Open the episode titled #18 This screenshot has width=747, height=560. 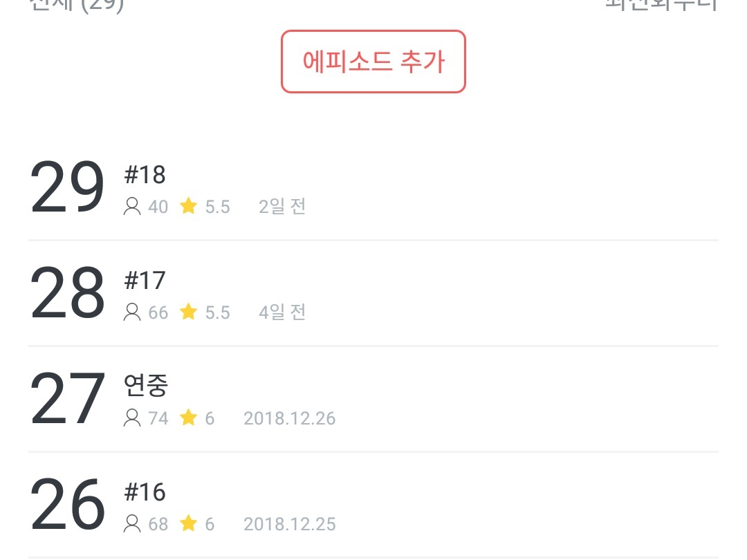tap(145, 175)
